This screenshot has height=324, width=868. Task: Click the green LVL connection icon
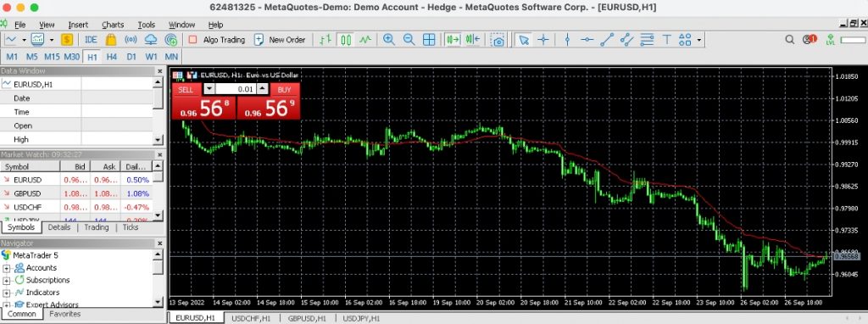coord(831,39)
